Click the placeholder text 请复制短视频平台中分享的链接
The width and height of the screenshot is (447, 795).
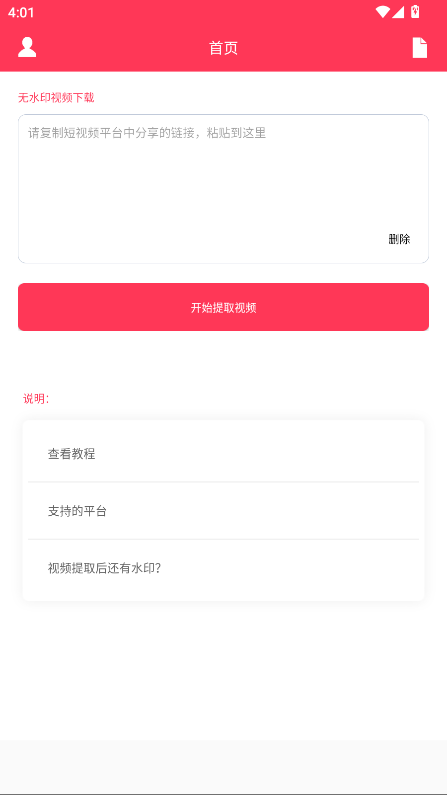tap(111, 133)
